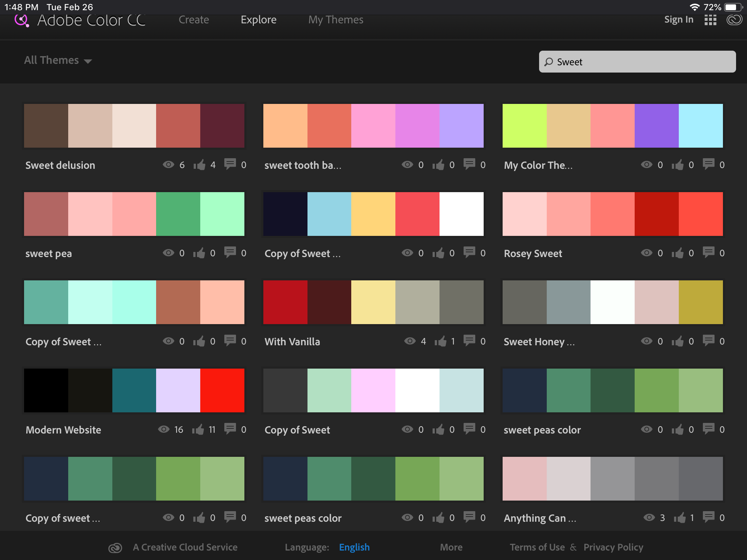Give thumbs up to sweet pea
The width and height of the screenshot is (747, 560).
tap(199, 253)
